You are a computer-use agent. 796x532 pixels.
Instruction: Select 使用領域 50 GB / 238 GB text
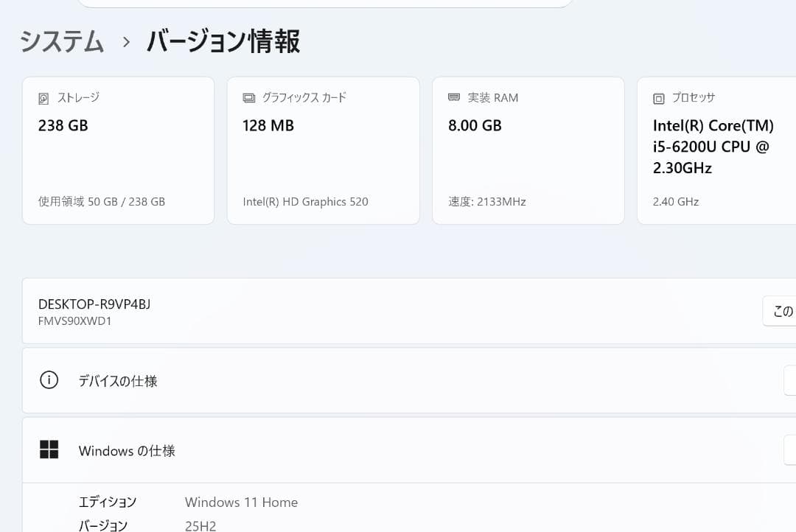click(102, 202)
